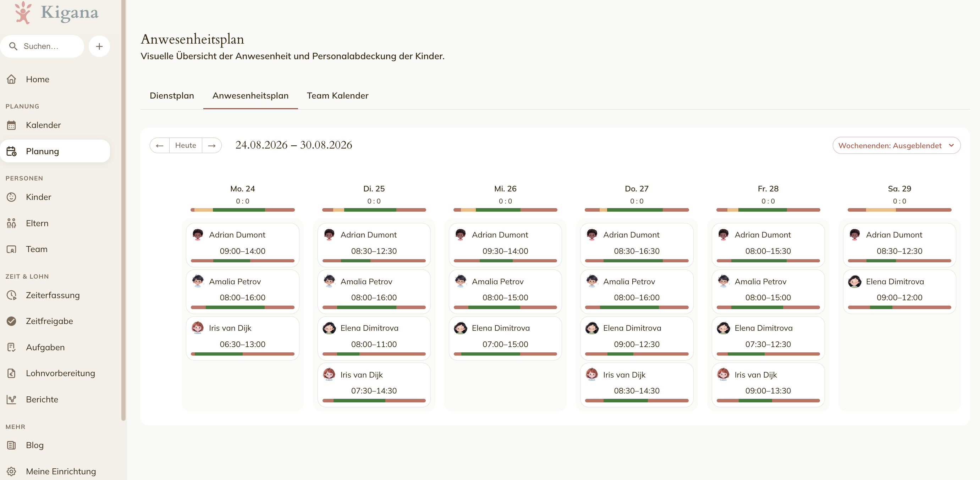
Task: Click Monday coverage progress bar
Action: pos(243,210)
